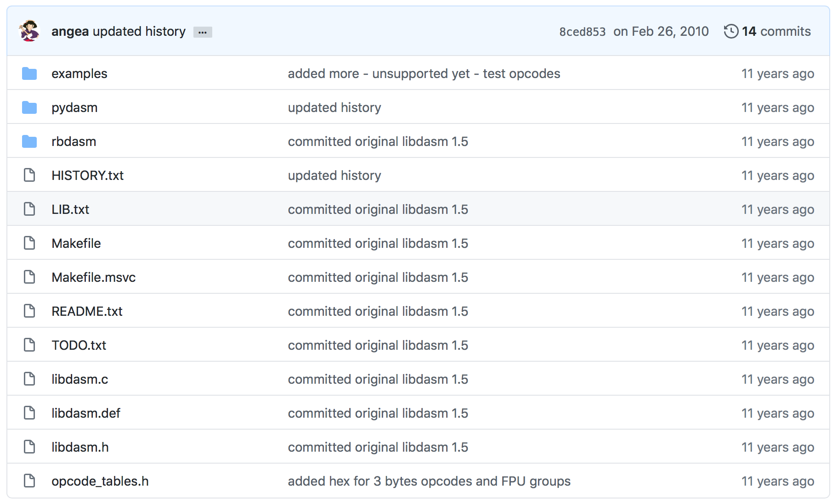Click the 'updated history' commit message for pydasm
Viewport: 838px width, 504px height.
334,107
